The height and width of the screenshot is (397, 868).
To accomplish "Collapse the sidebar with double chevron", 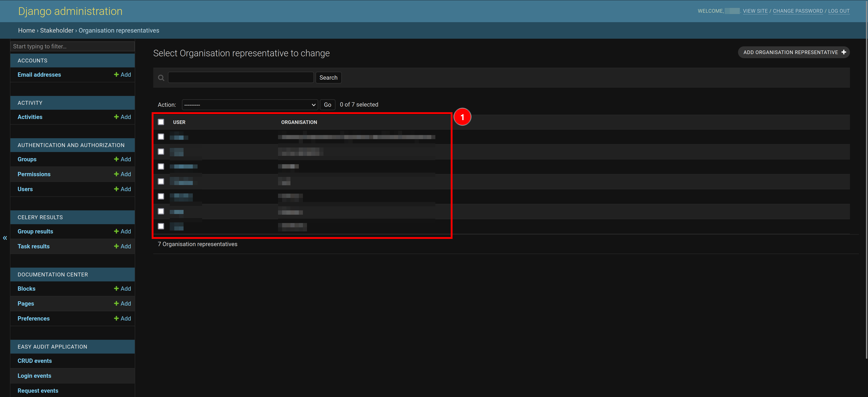I will 5,238.
